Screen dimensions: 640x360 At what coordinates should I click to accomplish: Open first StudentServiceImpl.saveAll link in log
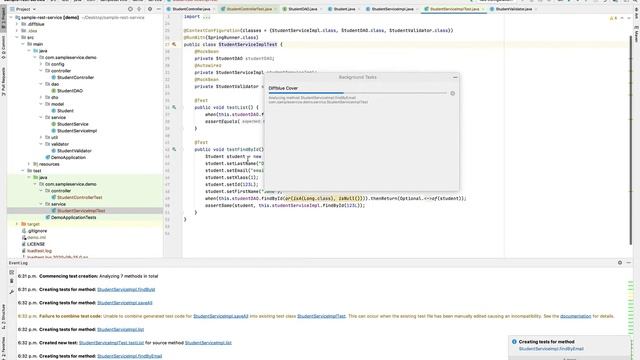click(x=124, y=303)
